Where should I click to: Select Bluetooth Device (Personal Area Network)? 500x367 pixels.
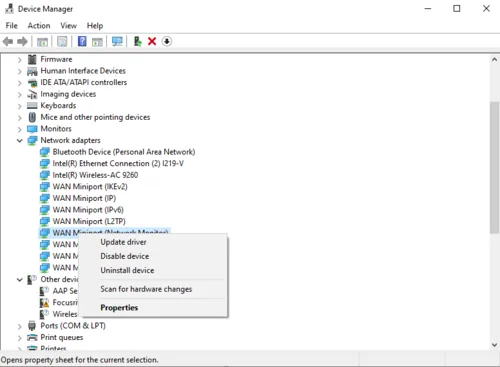click(124, 152)
